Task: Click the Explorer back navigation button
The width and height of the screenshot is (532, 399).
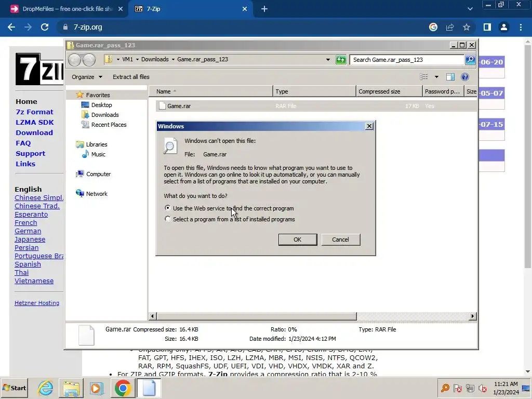Action: click(75, 60)
